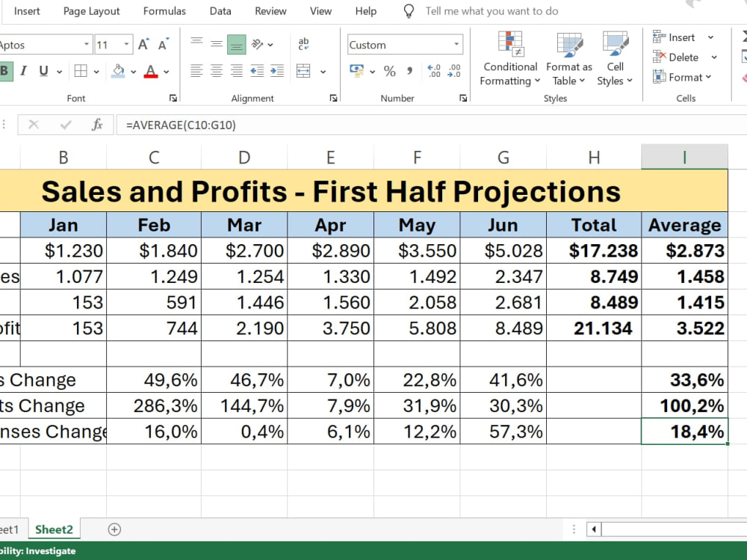Select cell with $17.238 total
Screen dimensions: 747x560
(594, 250)
